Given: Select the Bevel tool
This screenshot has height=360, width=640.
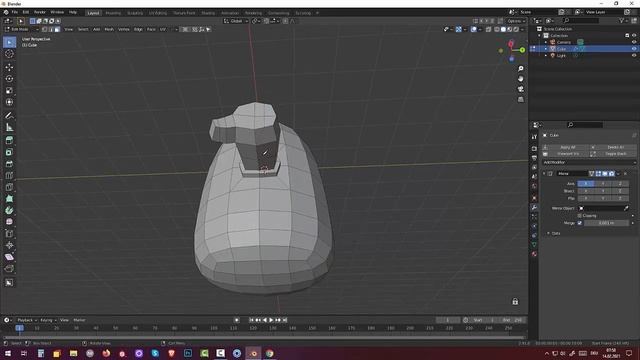Looking at the screenshot, I should (9, 164).
